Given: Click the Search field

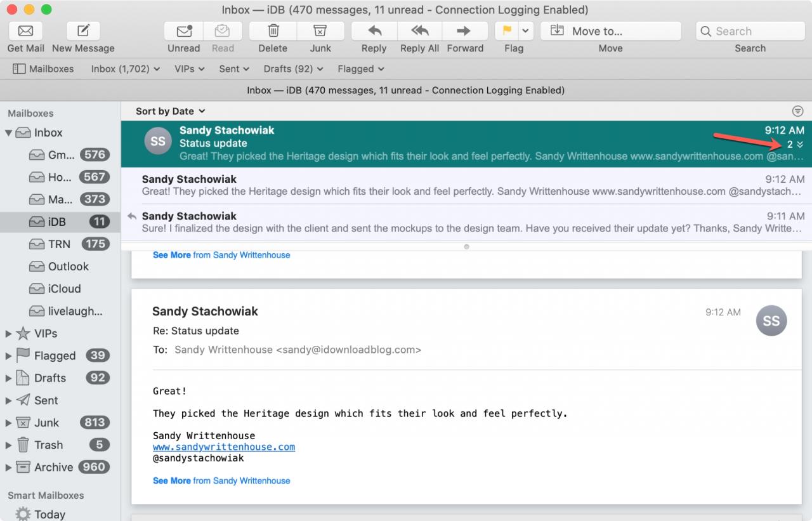Looking at the screenshot, I should pyautogui.click(x=750, y=30).
